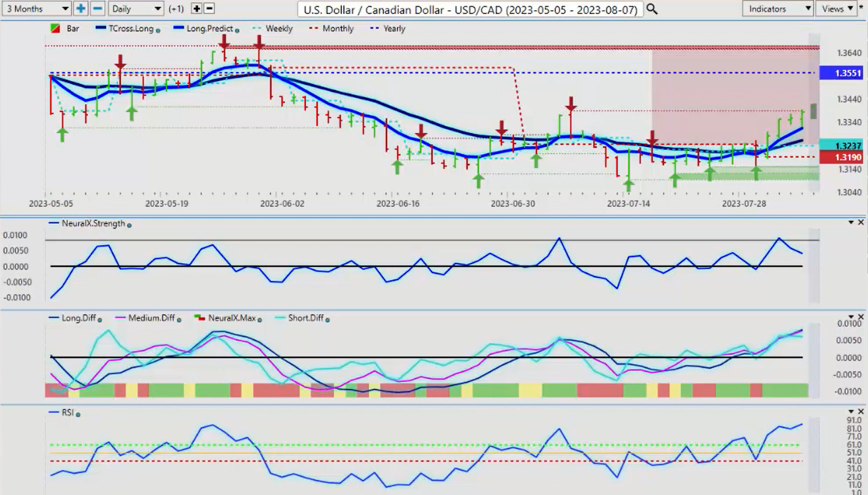Image resolution: width=868 pixels, height=495 pixels.
Task: Click the Yearly legend entry
Action: pos(387,29)
